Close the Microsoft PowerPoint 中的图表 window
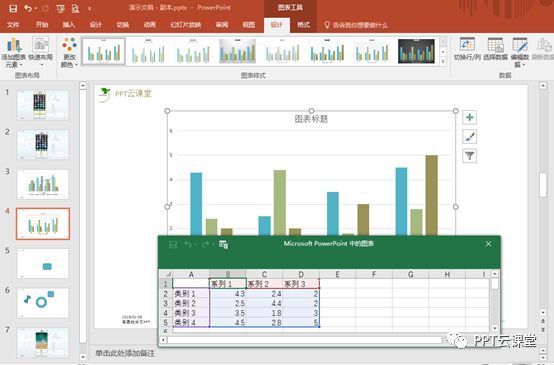Viewport: 554px width, 365px height. [x=488, y=244]
